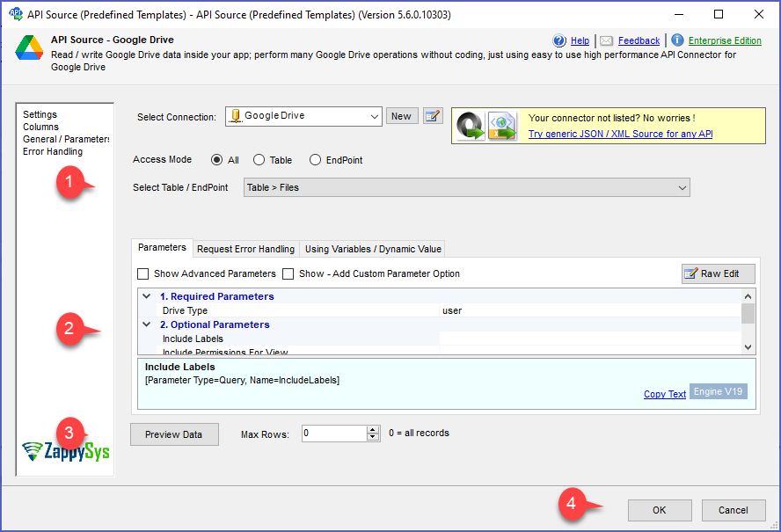
Task: Collapse the 2. Optional Parameters section
Action: (147, 324)
